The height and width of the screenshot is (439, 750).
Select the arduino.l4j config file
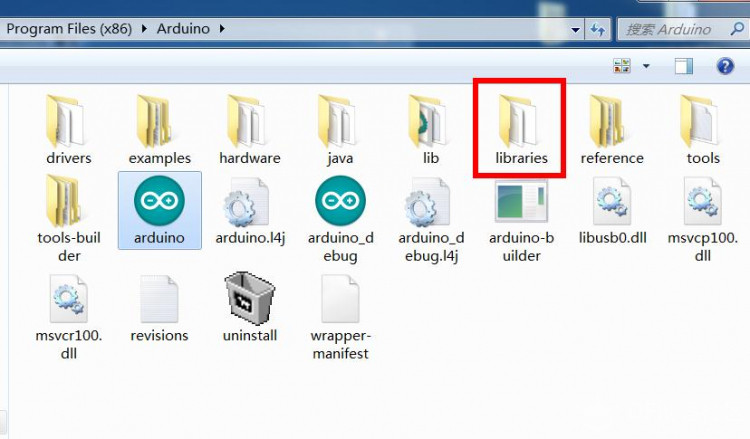[250, 210]
